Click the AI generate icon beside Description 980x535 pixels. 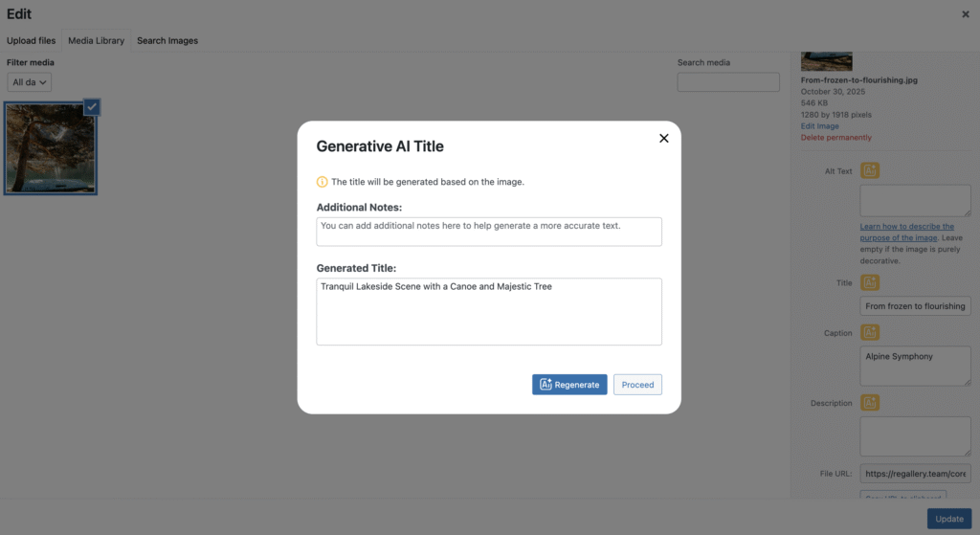tap(870, 402)
